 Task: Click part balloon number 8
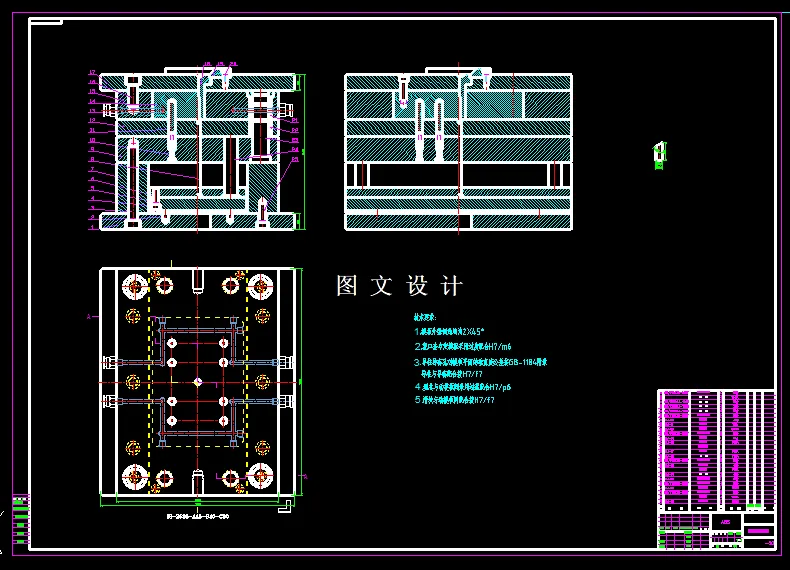[93, 160]
